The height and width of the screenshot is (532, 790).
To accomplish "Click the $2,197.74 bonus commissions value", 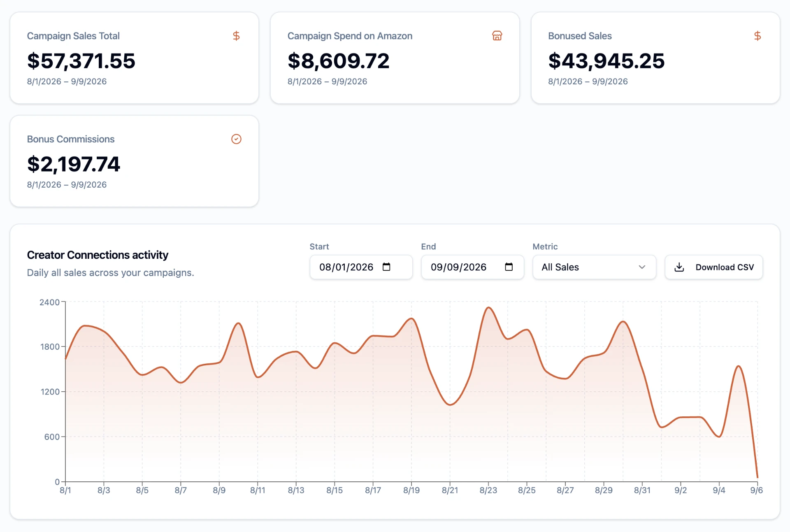I will pos(74,164).
